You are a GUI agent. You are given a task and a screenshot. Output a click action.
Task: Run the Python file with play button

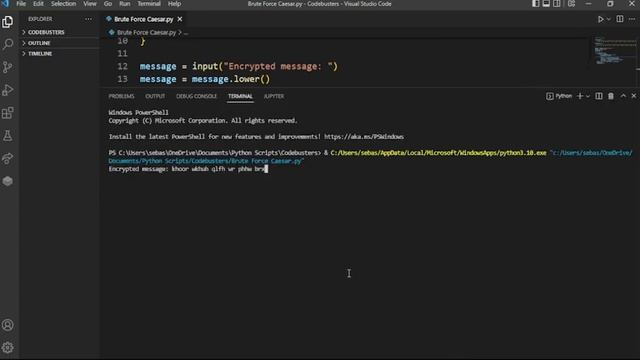click(600, 19)
